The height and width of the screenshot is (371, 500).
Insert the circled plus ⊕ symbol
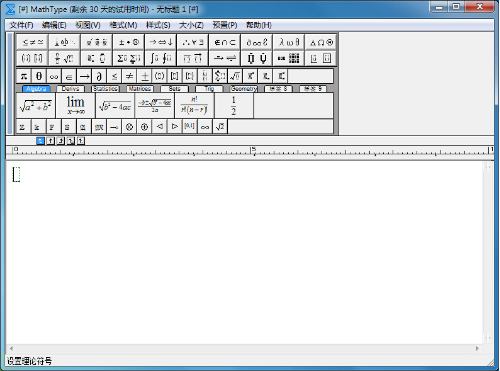tap(144, 127)
